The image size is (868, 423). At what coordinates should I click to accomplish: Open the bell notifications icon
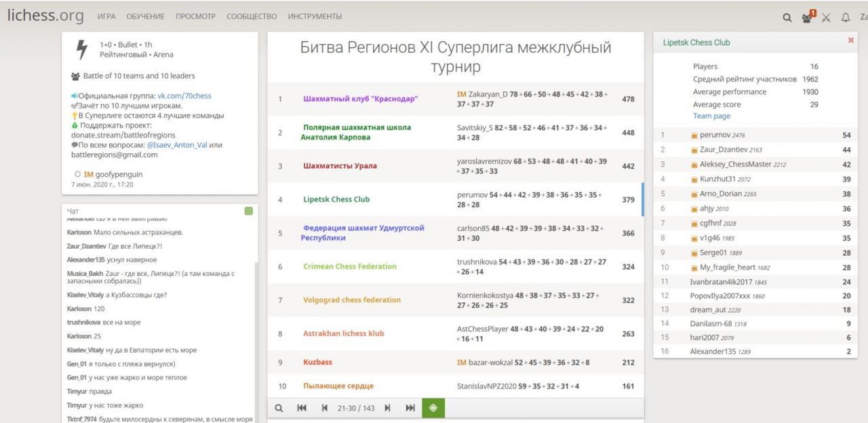(846, 17)
